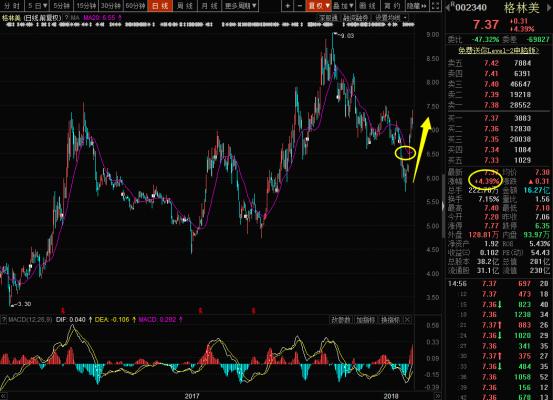Switch to the 周线 weekly chart tab
The height and width of the screenshot is (400, 553).
[x=185, y=6]
